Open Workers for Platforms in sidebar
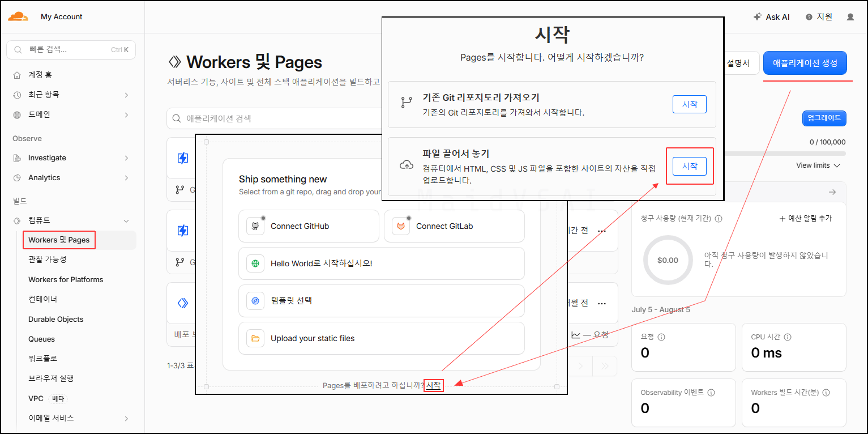The image size is (868, 434). [66, 279]
